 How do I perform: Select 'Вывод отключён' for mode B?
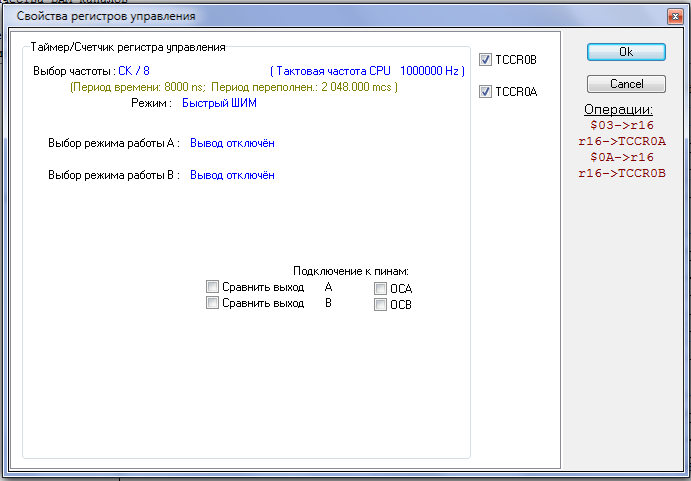pyautogui.click(x=232, y=175)
